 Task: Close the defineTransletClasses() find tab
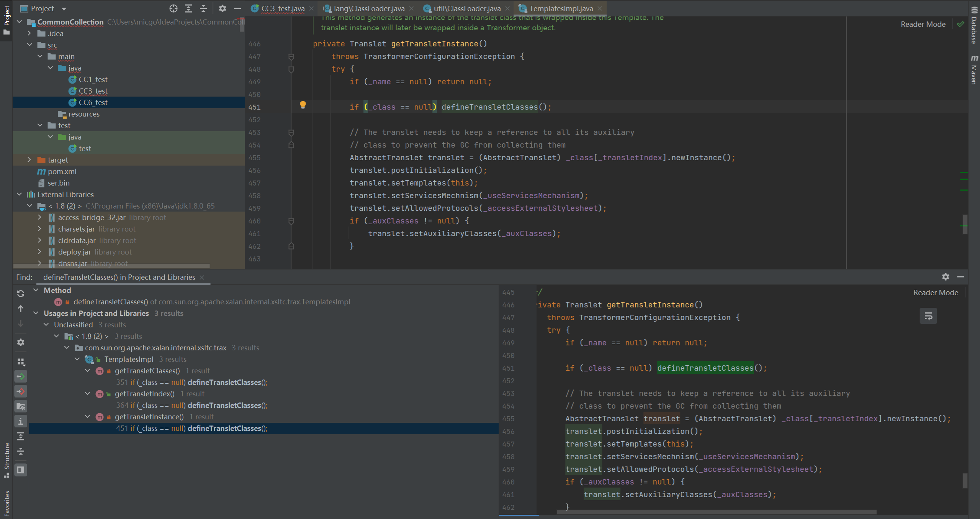202,277
